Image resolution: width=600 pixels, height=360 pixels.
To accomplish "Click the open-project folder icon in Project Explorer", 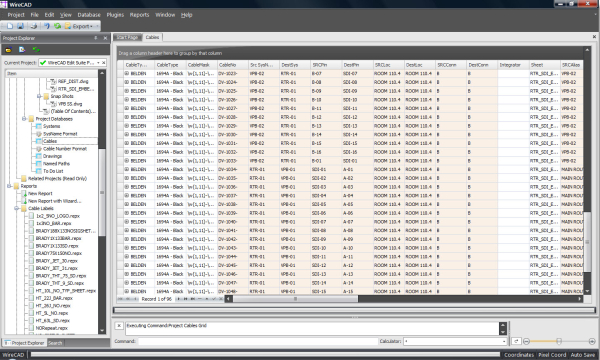I will point(8,50).
